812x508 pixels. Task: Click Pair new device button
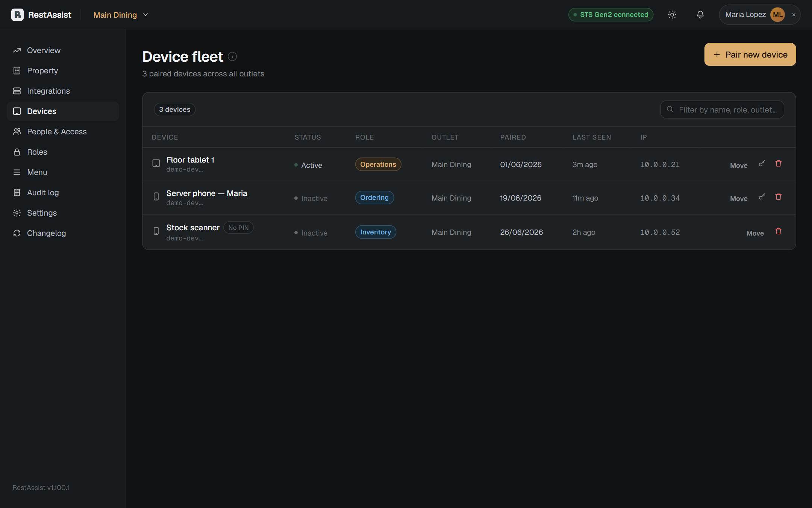click(750, 55)
